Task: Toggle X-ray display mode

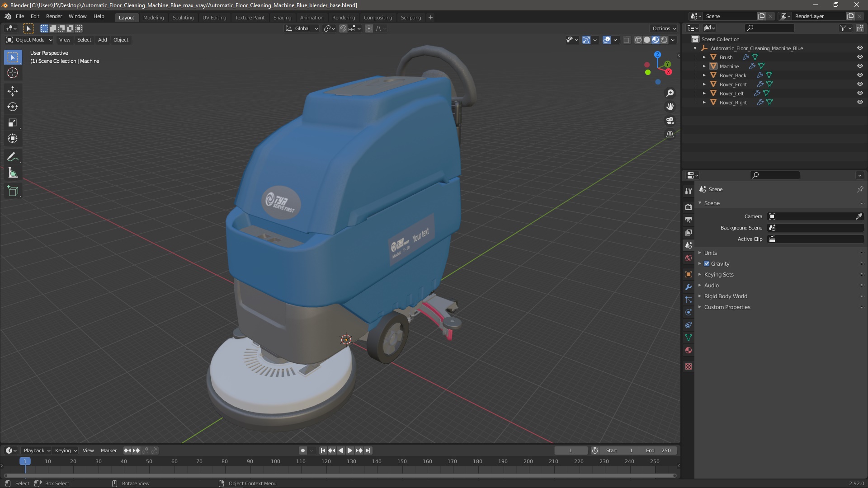Action: click(x=627, y=40)
